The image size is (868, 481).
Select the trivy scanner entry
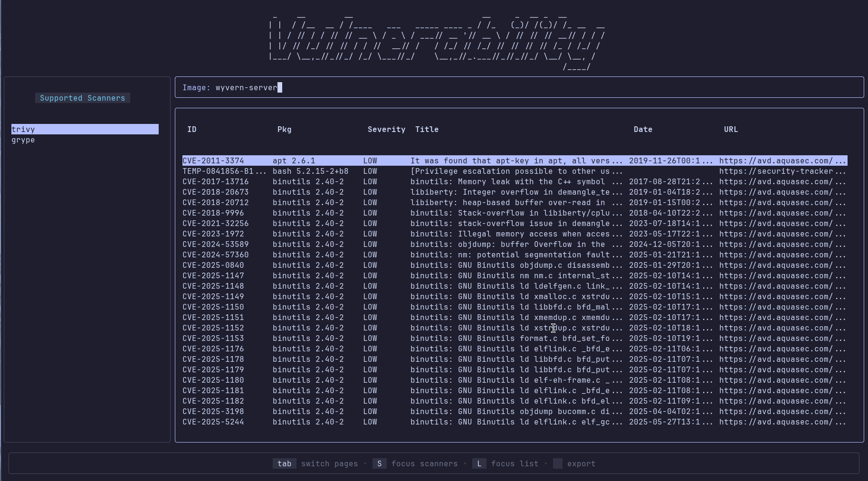pyautogui.click(x=23, y=129)
